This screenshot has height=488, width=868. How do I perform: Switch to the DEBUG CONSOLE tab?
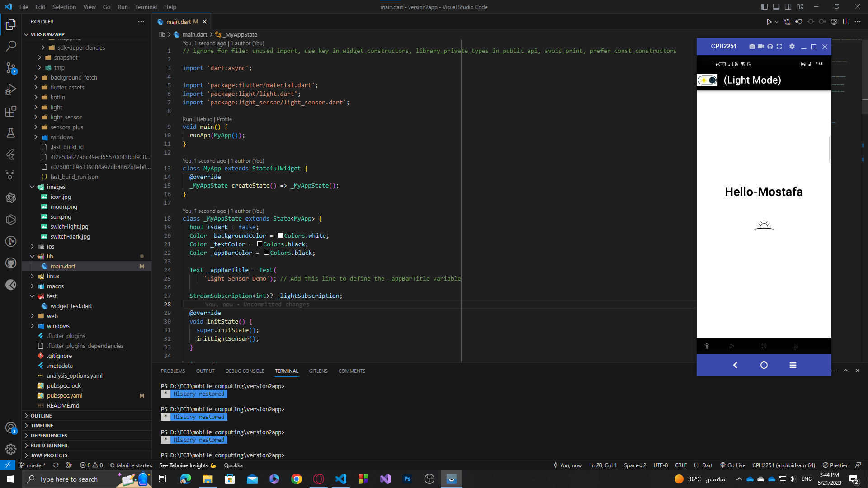tap(245, 371)
